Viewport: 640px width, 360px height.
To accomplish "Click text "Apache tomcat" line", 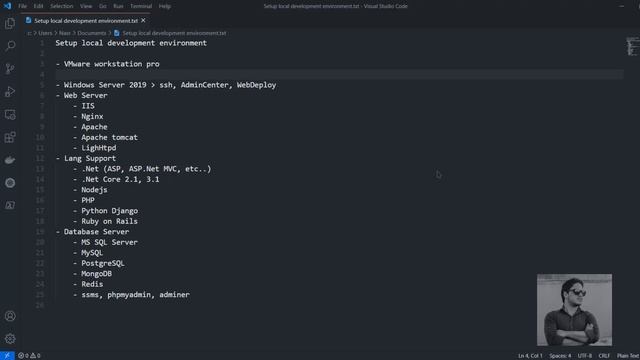I will coord(109,138).
